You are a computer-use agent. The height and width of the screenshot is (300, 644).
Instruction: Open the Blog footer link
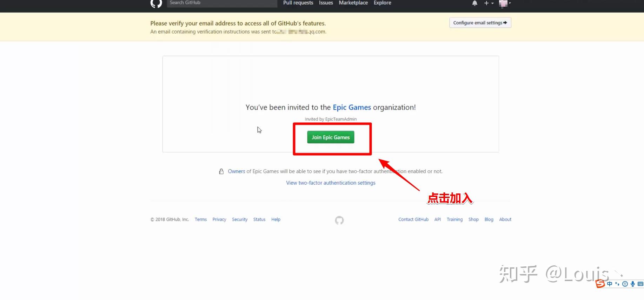[x=489, y=219]
